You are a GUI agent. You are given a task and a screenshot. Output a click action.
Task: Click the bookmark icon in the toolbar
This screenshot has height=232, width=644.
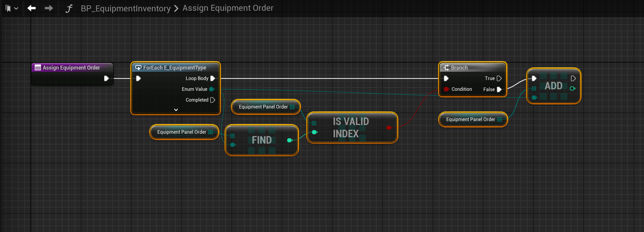coord(8,8)
